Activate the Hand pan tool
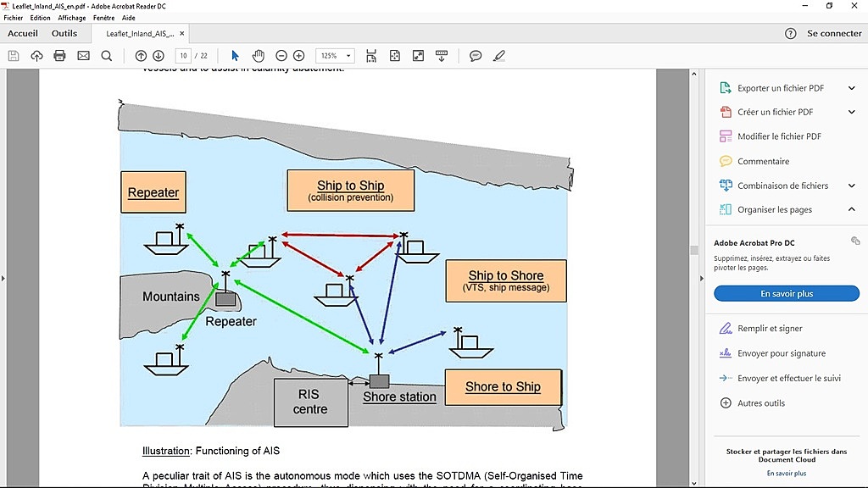868x488 pixels. tap(258, 56)
